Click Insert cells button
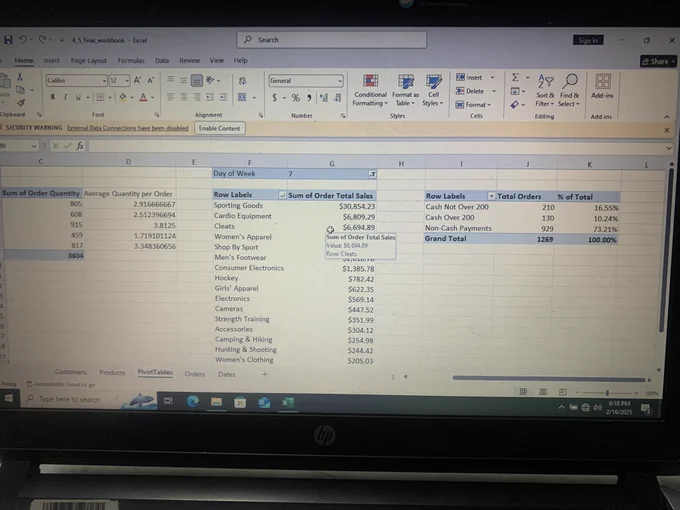This screenshot has width=680, height=510. point(469,77)
